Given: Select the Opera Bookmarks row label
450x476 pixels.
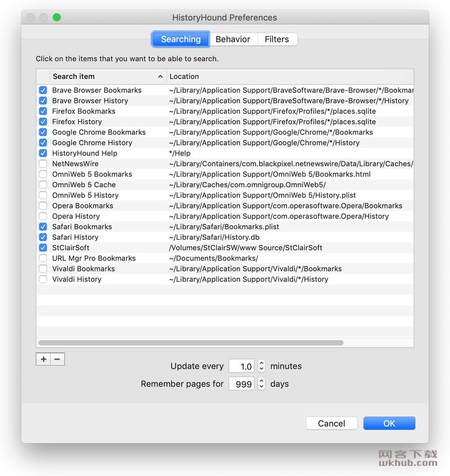Looking at the screenshot, I should tap(83, 205).
